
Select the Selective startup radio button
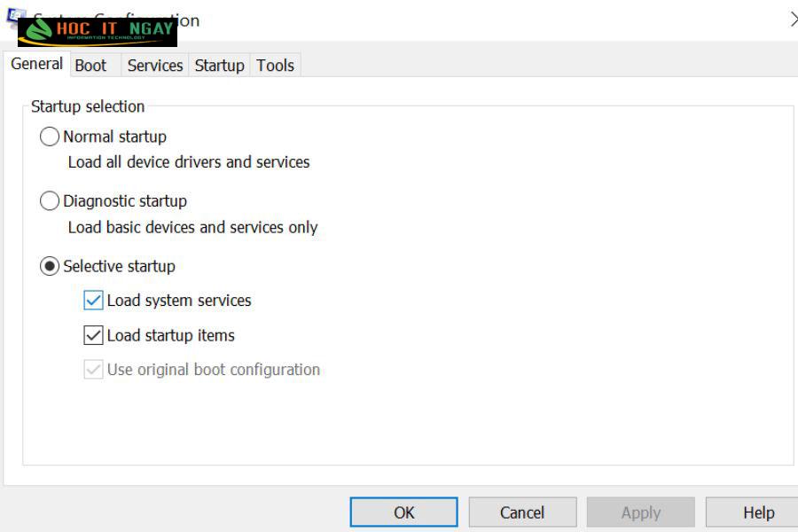coord(50,266)
